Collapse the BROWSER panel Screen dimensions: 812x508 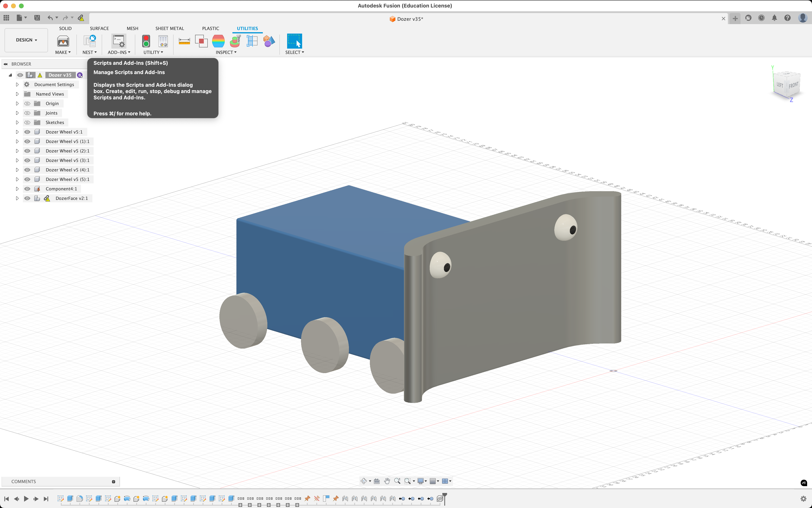(5, 64)
